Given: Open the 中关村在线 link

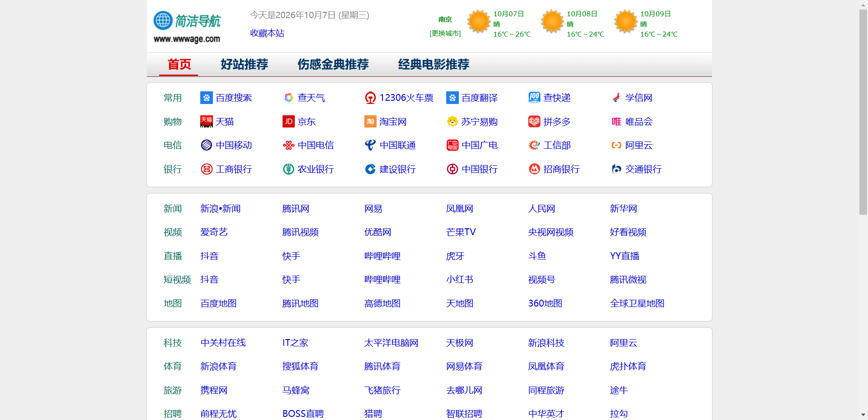Looking at the screenshot, I should (223, 343).
